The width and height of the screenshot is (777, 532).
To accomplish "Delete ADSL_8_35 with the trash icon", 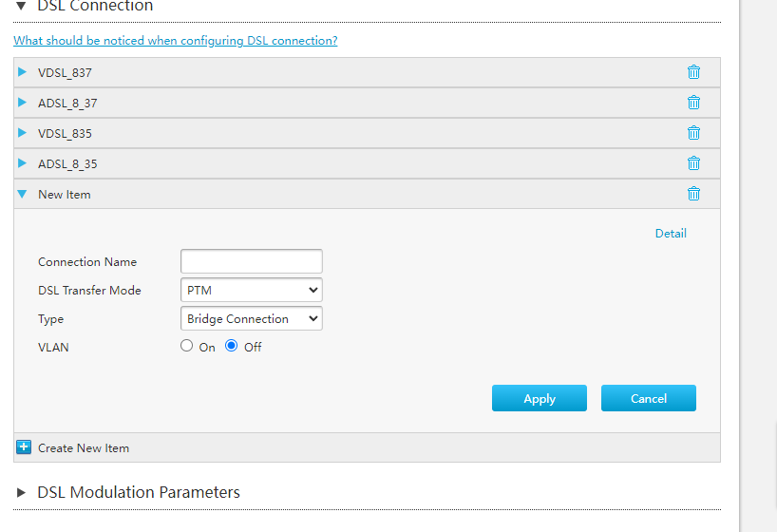I will pyautogui.click(x=693, y=163).
